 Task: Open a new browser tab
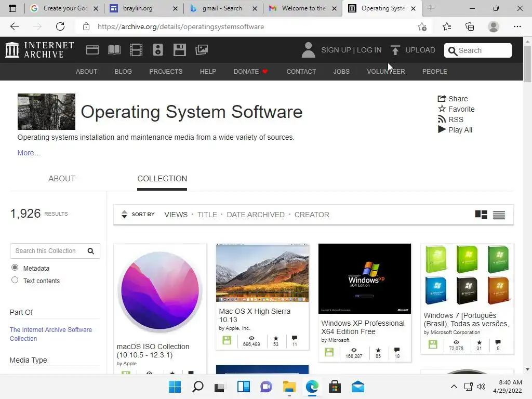[431, 8]
